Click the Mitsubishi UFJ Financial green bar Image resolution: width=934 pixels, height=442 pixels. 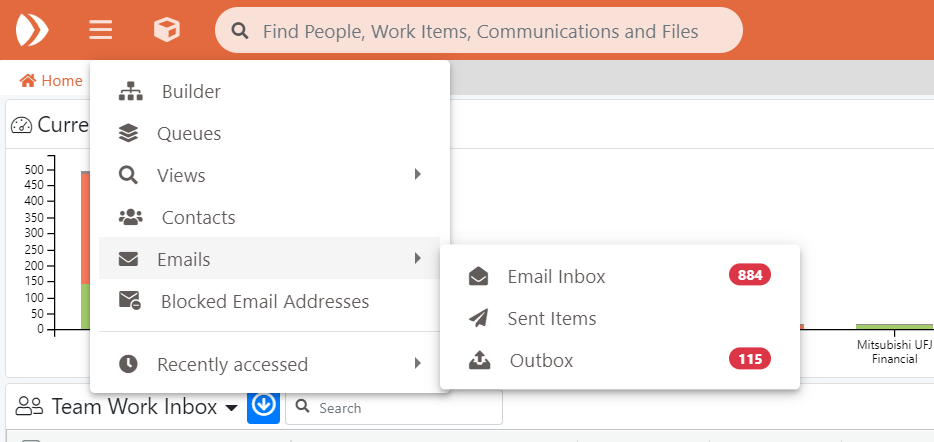pyautogui.click(x=893, y=326)
